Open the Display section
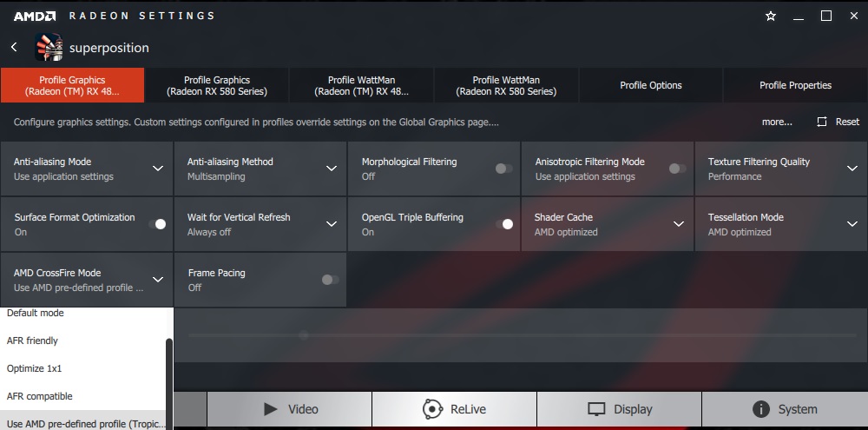868x430 pixels. (x=619, y=409)
